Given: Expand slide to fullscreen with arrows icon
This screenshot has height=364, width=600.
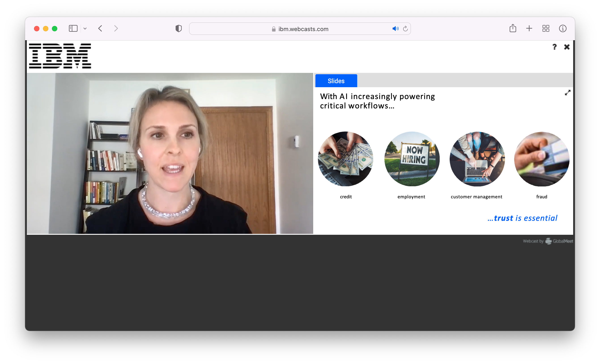Looking at the screenshot, I should (567, 93).
